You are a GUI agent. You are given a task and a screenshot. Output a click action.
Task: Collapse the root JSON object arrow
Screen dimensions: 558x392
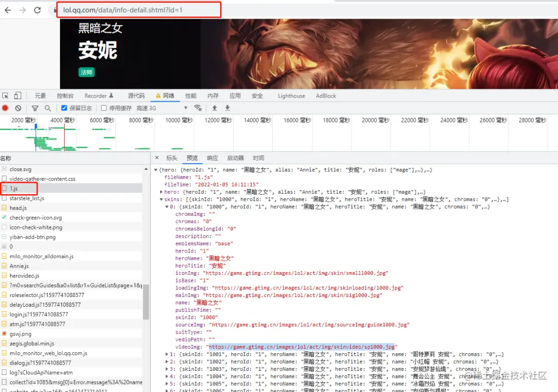tap(156, 170)
